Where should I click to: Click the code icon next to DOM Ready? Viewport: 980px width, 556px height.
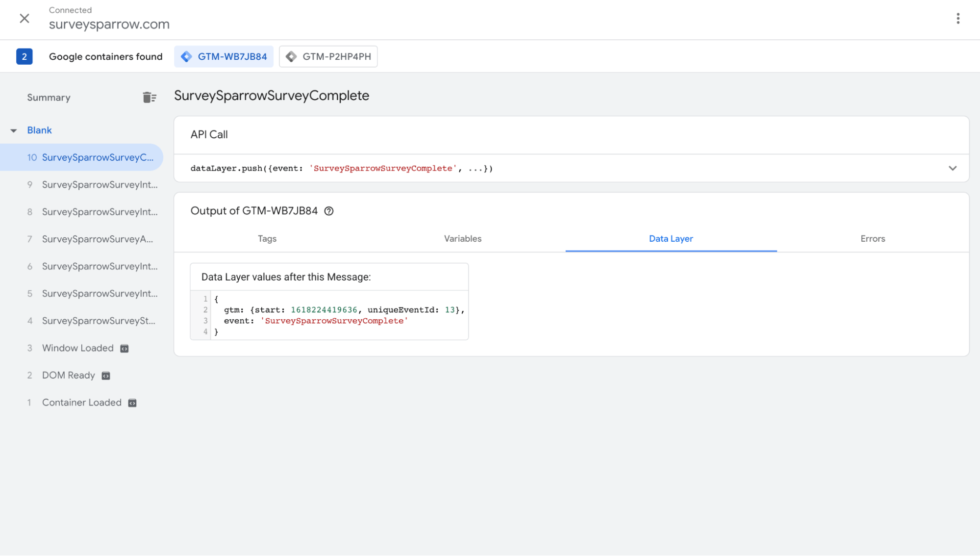point(106,376)
